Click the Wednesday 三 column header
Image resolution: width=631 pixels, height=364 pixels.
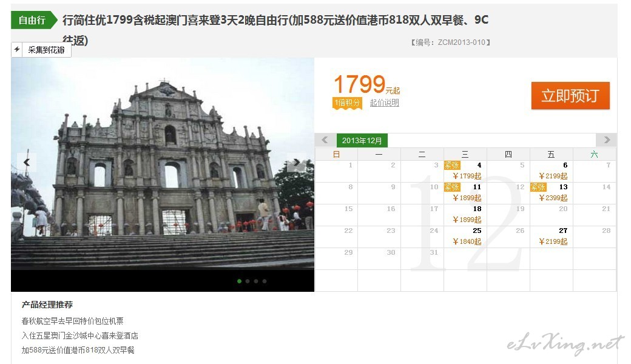(465, 155)
